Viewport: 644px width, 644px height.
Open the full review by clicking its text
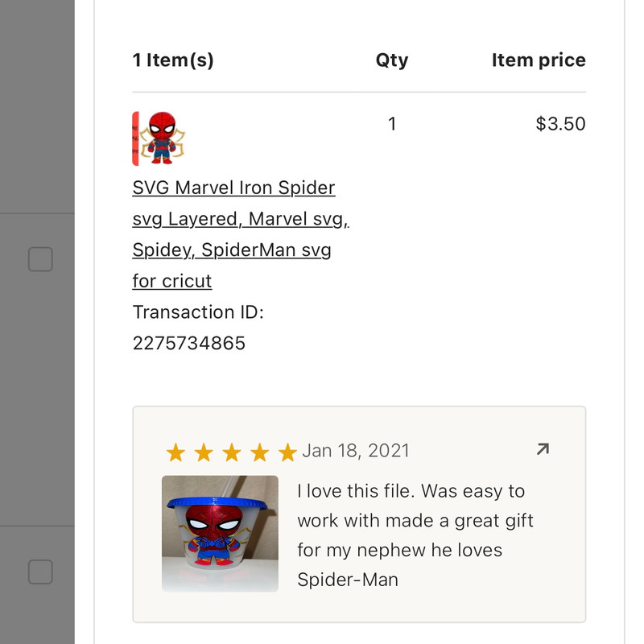411,535
